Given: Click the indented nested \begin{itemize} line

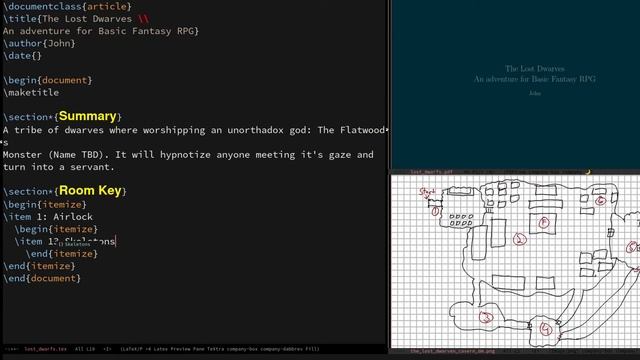Looking at the screenshot, I should (x=56, y=229).
